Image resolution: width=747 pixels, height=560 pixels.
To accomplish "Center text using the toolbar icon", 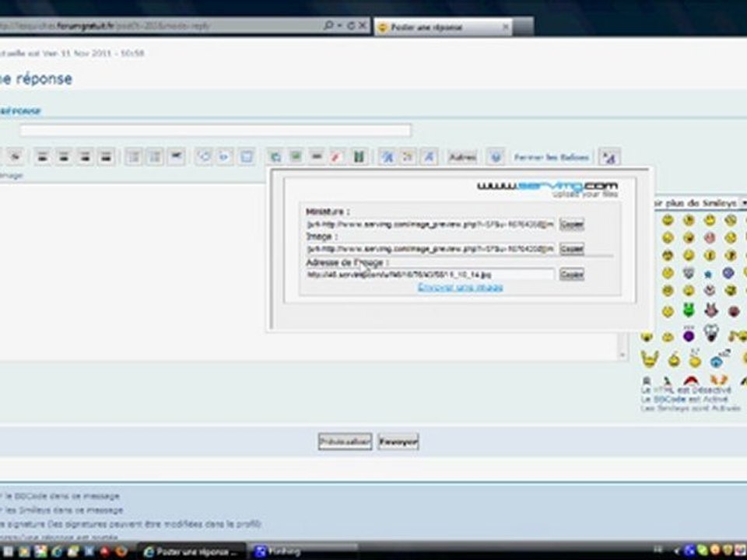I will coord(64,156).
